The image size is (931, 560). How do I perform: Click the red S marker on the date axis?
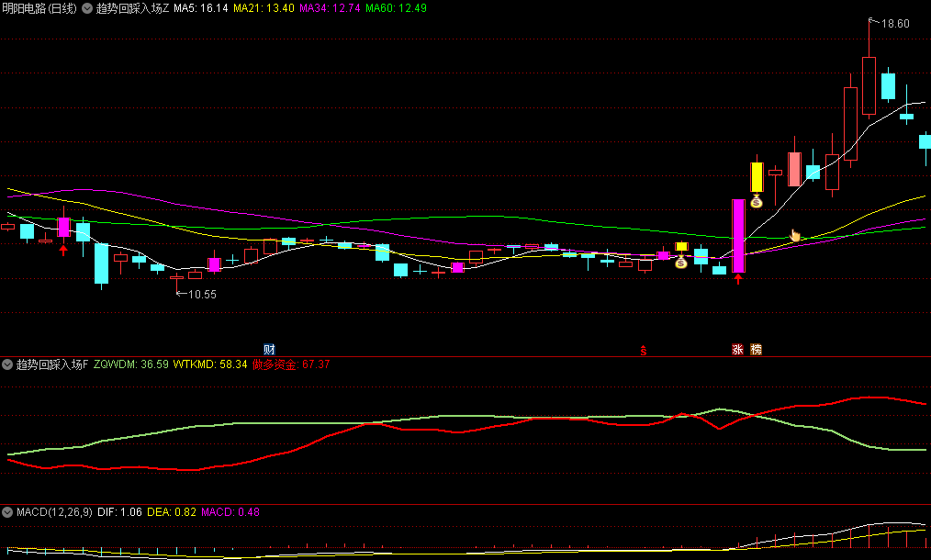643,351
